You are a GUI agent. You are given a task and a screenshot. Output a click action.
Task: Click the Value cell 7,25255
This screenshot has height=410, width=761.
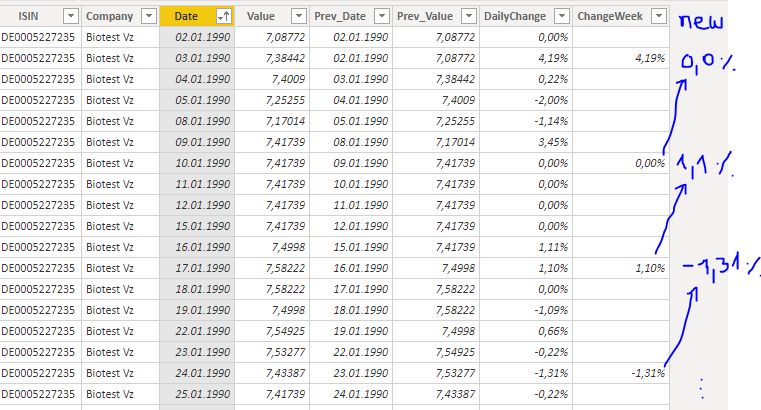point(272,100)
